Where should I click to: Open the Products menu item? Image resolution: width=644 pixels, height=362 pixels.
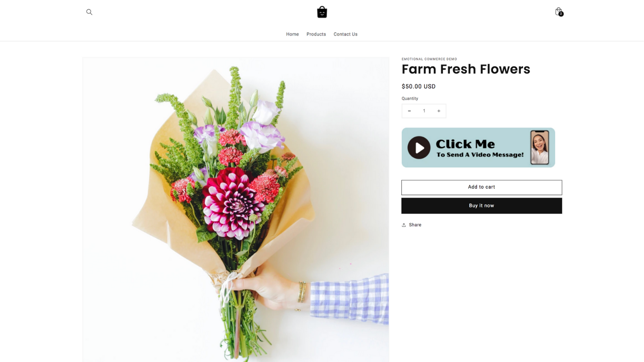click(316, 34)
